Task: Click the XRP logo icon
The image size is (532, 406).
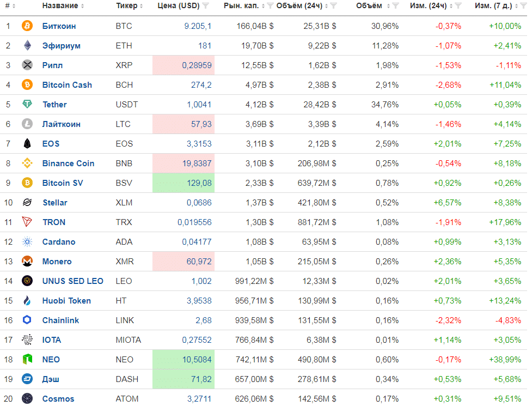Action: [x=27, y=65]
